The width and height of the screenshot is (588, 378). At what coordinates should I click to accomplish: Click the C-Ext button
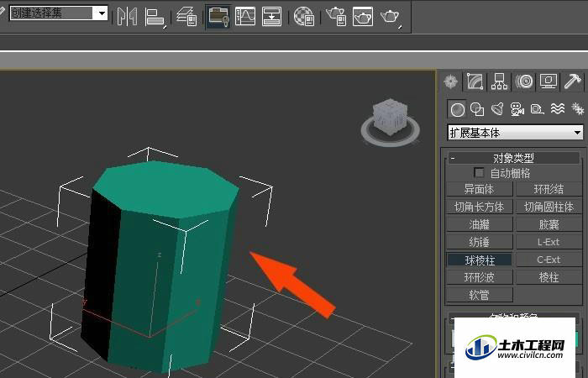(x=549, y=260)
